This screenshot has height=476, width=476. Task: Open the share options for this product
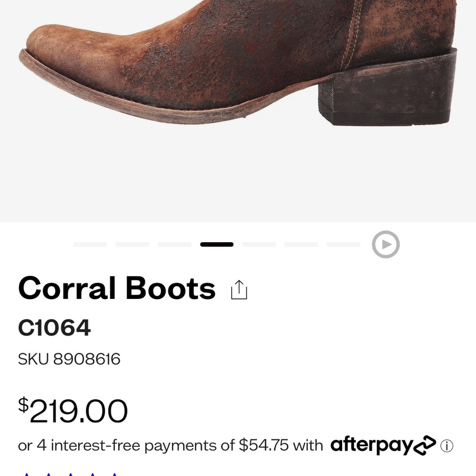click(x=239, y=289)
